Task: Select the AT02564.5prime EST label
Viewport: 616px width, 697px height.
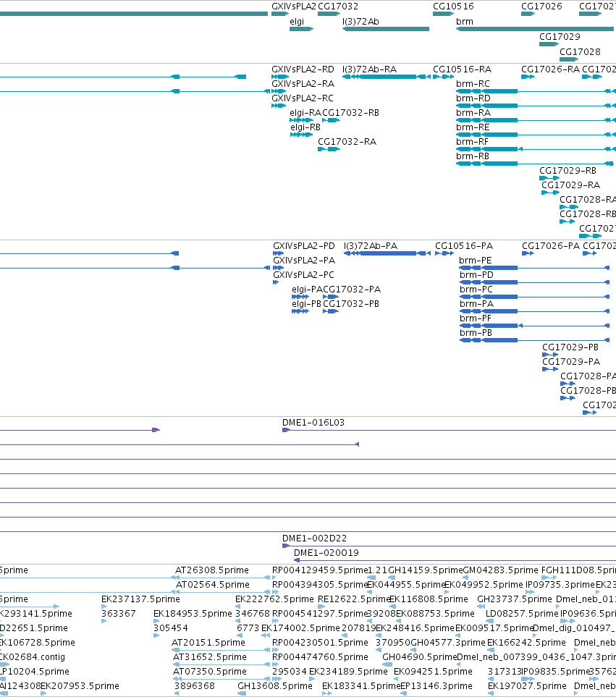Action: (213, 585)
